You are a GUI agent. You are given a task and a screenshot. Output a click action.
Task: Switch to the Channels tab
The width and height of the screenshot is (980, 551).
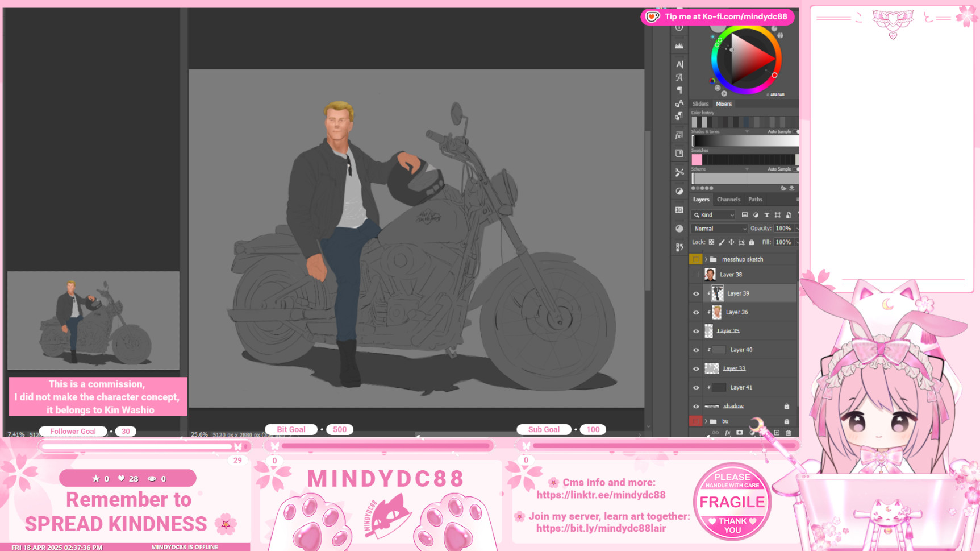coord(728,200)
